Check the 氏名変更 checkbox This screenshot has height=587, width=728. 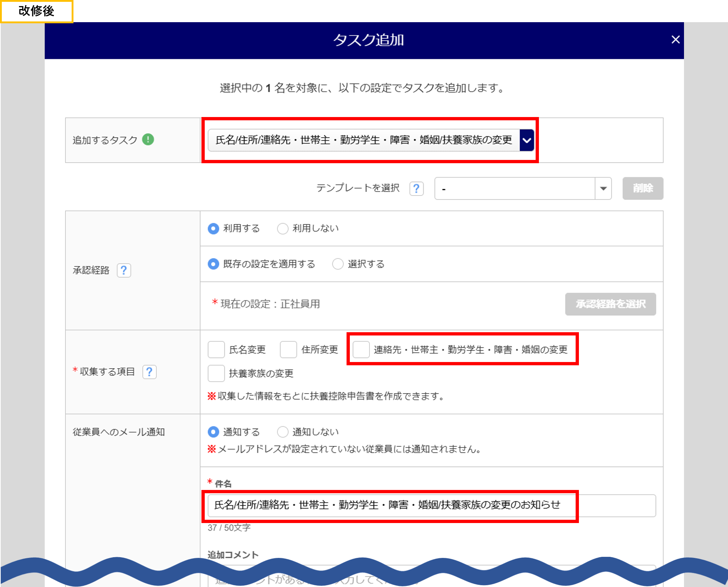point(216,350)
